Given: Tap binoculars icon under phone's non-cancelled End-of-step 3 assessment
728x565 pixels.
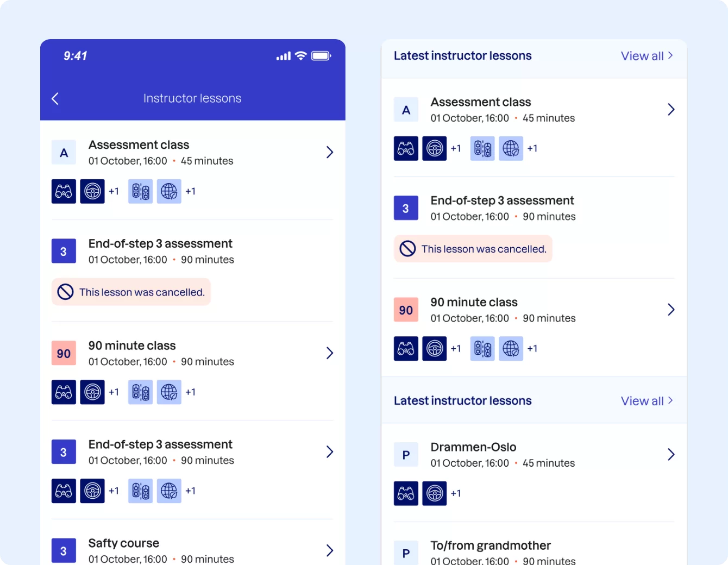Looking at the screenshot, I should click(64, 491).
